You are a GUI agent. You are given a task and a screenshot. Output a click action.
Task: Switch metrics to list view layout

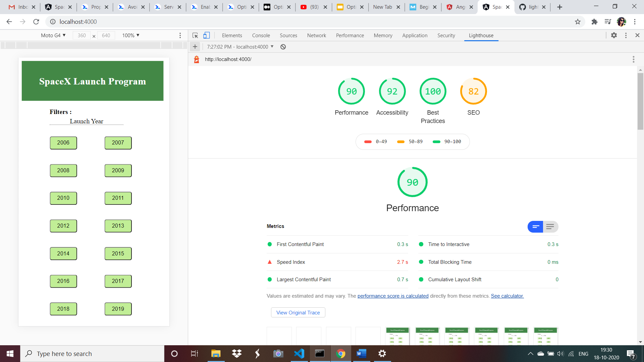point(550,227)
